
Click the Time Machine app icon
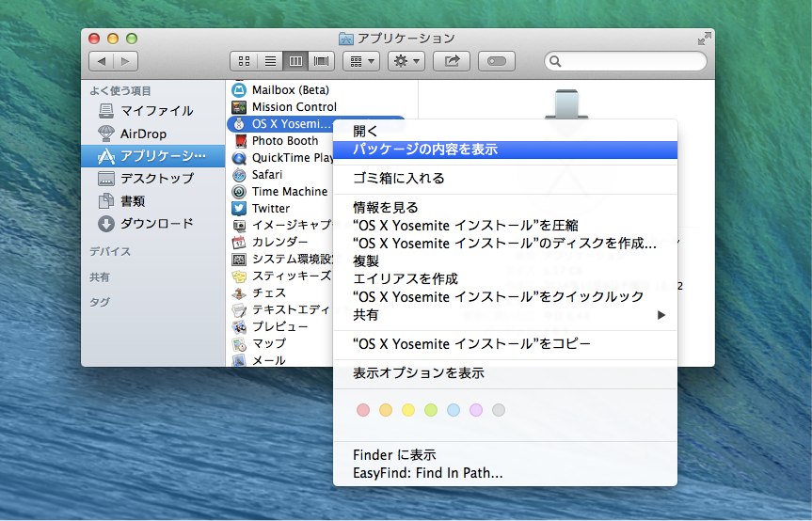(239, 192)
